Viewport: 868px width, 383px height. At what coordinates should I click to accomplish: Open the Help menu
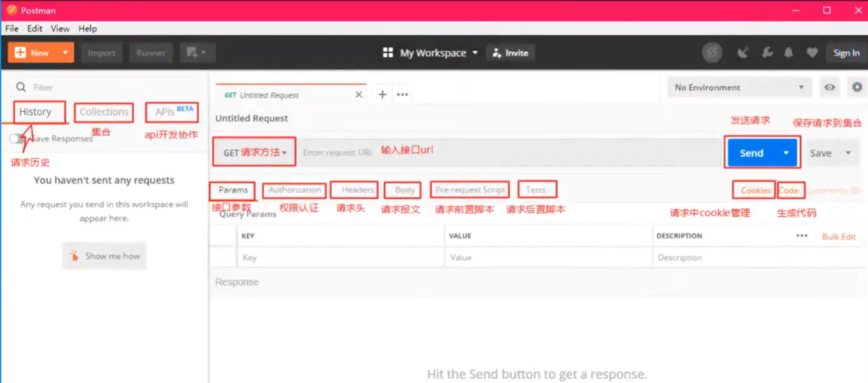(88, 29)
